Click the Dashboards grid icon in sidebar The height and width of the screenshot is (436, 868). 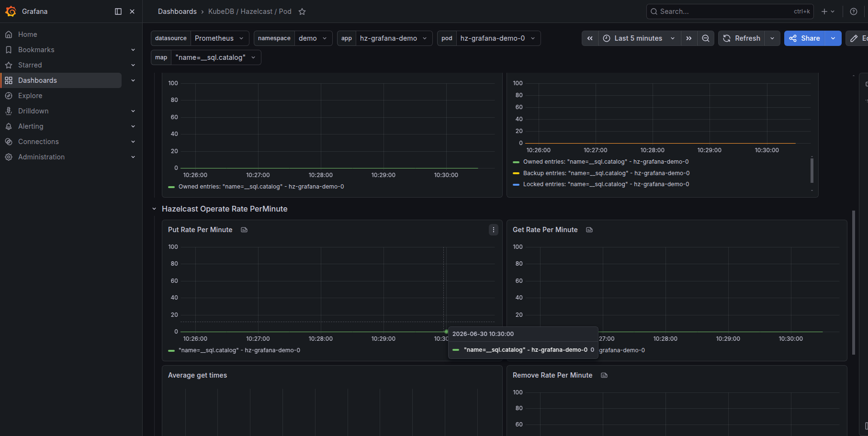pyautogui.click(x=9, y=80)
